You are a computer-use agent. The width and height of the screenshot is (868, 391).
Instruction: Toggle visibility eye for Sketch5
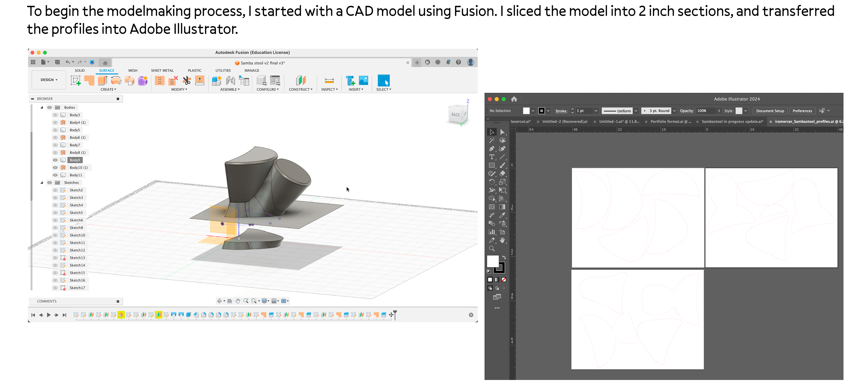[x=55, y=213]
